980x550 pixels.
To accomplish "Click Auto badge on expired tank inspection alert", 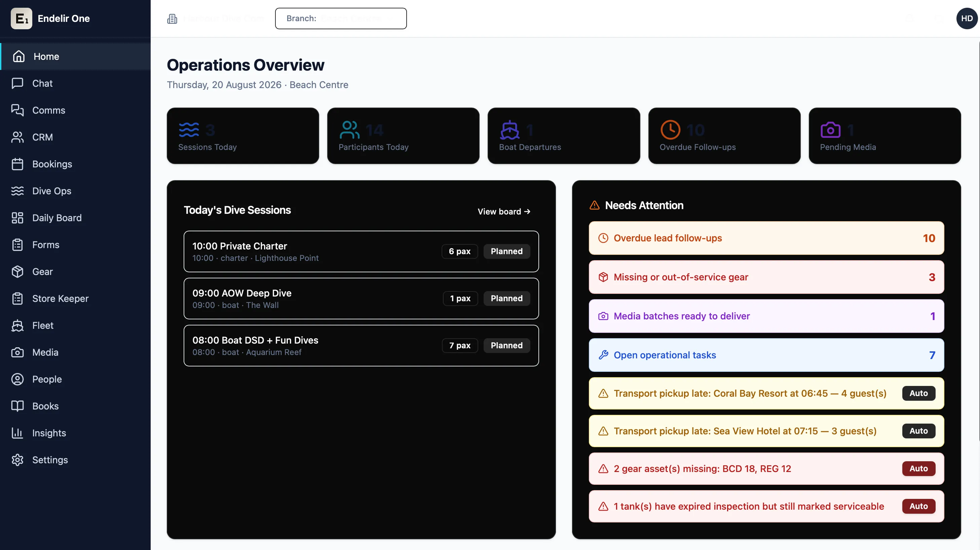I will click(918, 506).
